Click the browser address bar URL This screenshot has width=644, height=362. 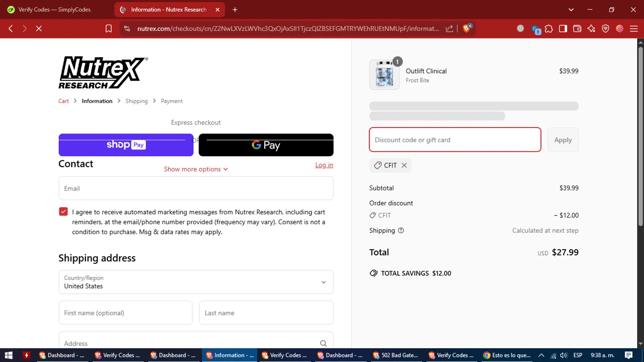[288, 28]
